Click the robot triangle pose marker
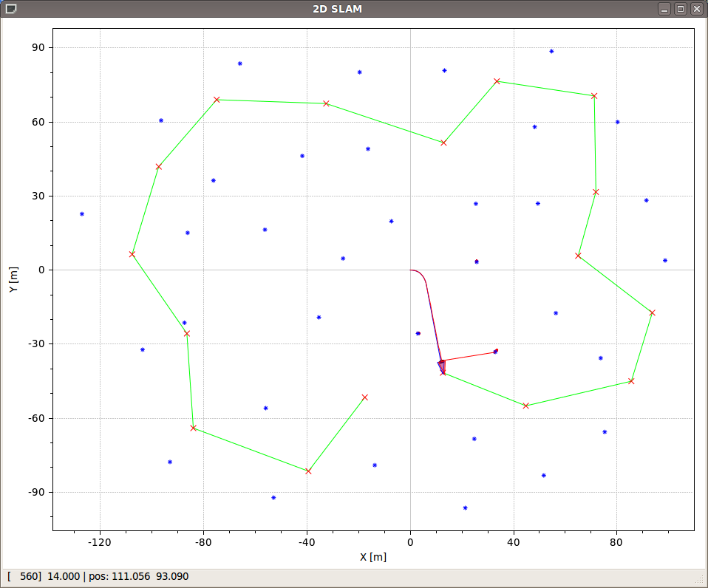The image size is (708, 588). point(442,366)
